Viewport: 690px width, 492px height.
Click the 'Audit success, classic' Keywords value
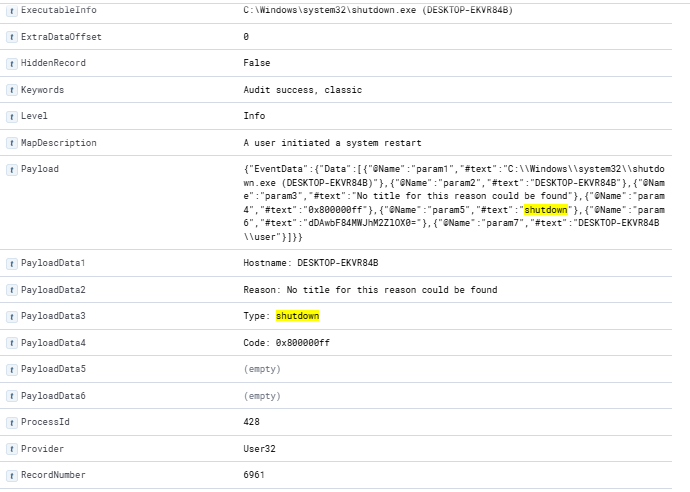point(302,90)
